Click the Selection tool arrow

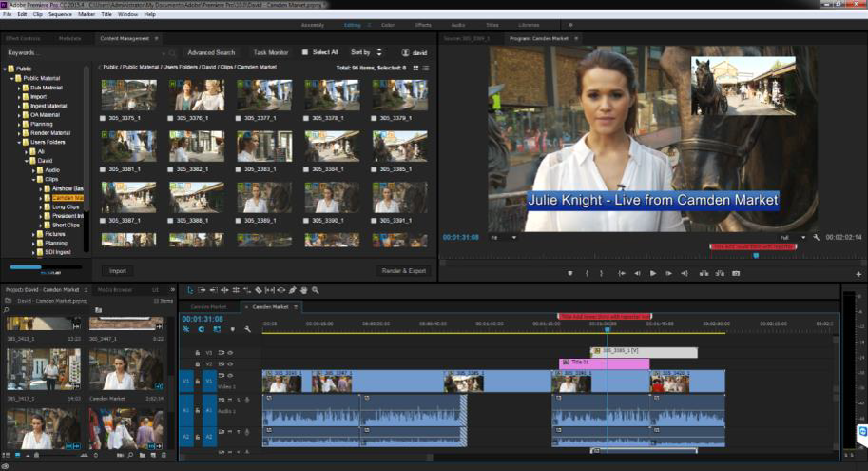coord(190,290)
